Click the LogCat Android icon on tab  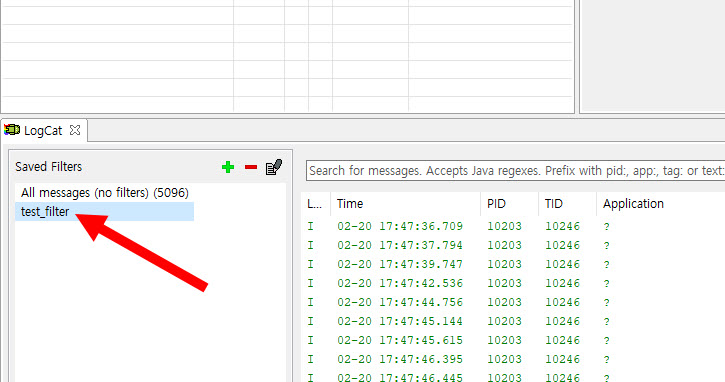[12, 130]
